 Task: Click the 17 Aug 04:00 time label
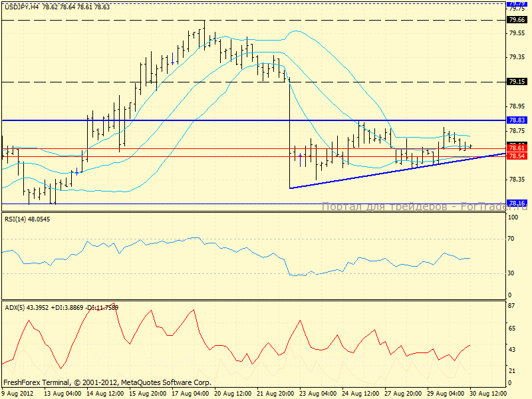click(x=191, y=394)
